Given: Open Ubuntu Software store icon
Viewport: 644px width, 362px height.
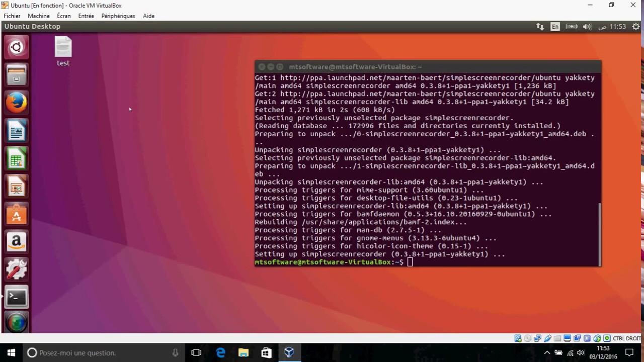Looking at the screenshot, I should pyautogui.click(x=16, y=215).
